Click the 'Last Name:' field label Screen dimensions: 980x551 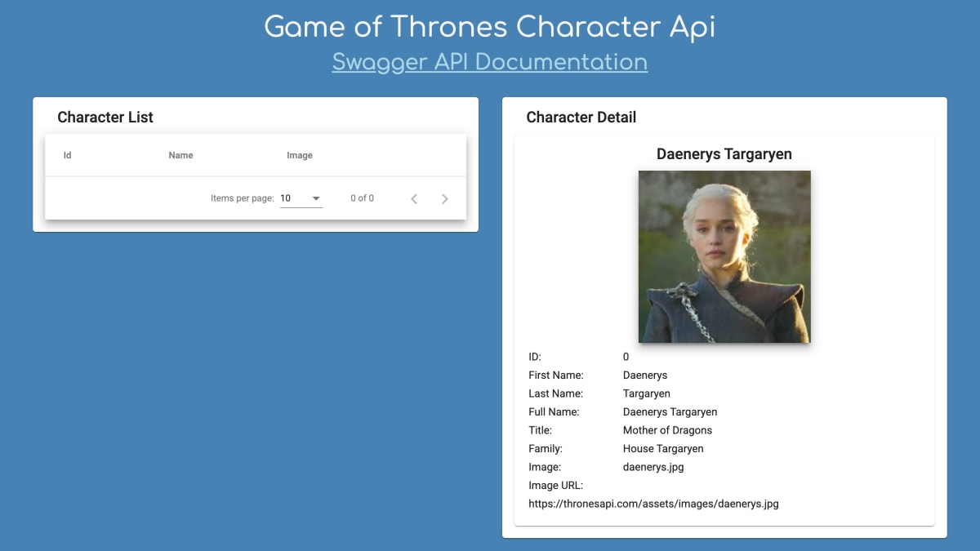click(x=556, y=393)
